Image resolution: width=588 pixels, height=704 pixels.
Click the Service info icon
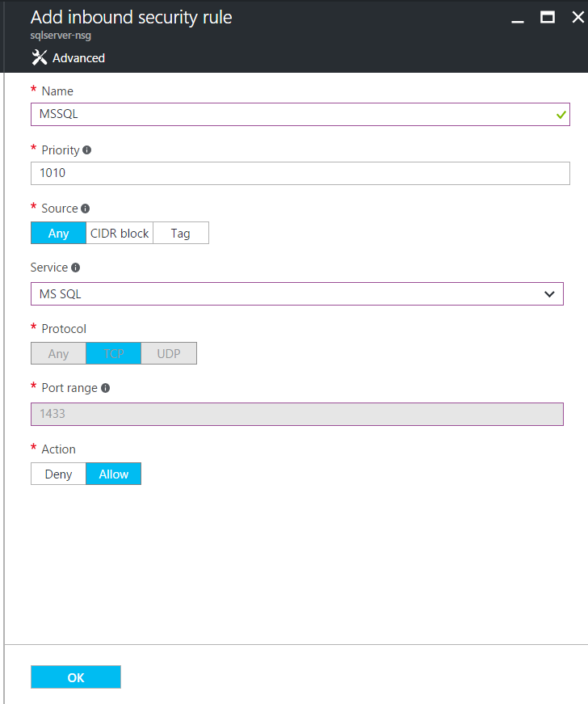point(75,268)
